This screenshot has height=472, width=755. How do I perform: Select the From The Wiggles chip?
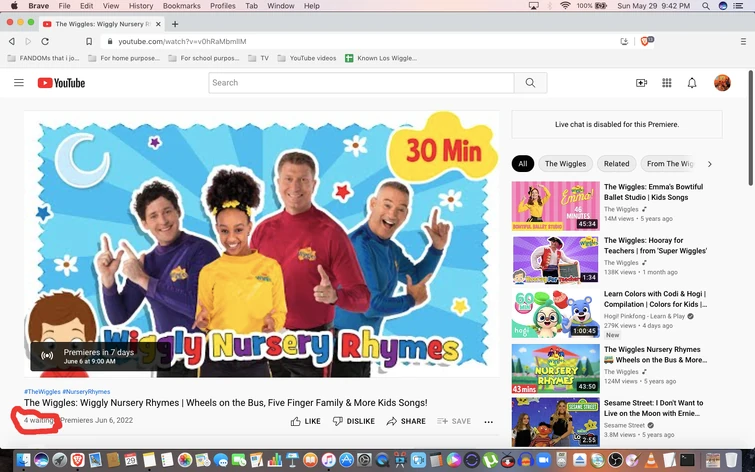[x=669, y=164]
